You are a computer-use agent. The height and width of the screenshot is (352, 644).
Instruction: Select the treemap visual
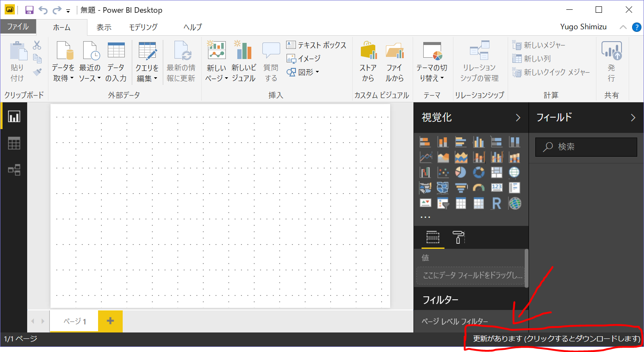(497, 172)
